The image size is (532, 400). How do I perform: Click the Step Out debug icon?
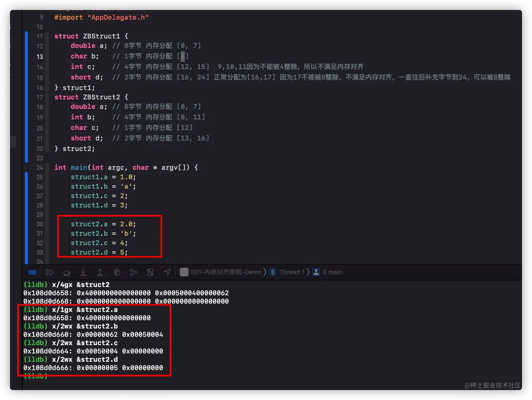100,272
